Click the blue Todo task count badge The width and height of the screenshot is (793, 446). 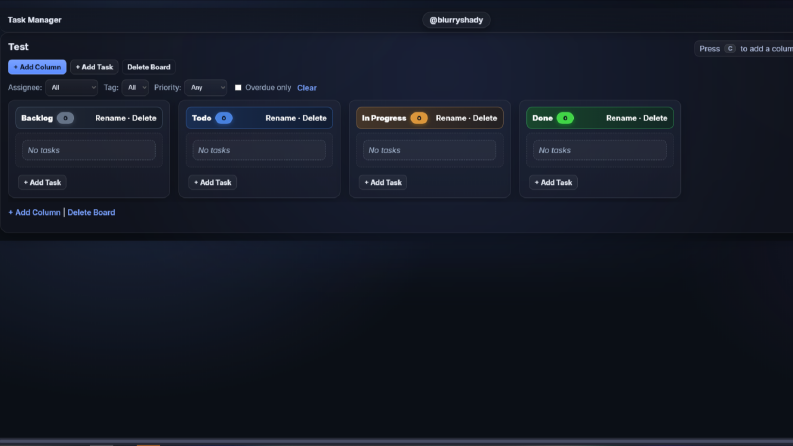tap(224, 118)
